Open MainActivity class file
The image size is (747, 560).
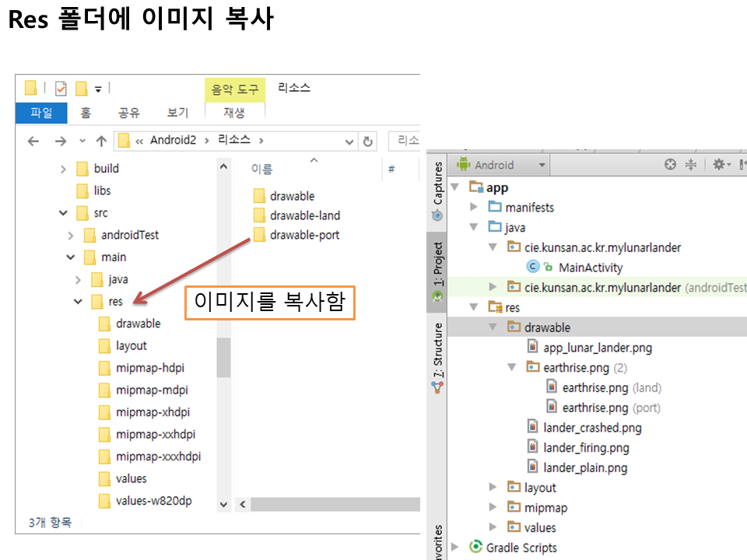pos(590,268)
